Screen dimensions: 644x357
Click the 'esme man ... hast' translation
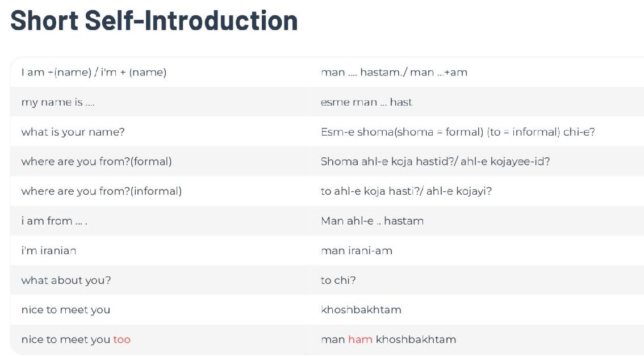[366, 102]
